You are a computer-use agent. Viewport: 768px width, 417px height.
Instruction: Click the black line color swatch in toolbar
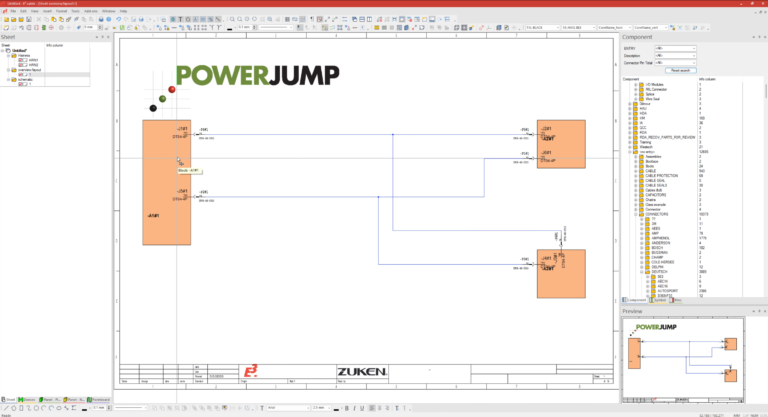pos(229,28)
